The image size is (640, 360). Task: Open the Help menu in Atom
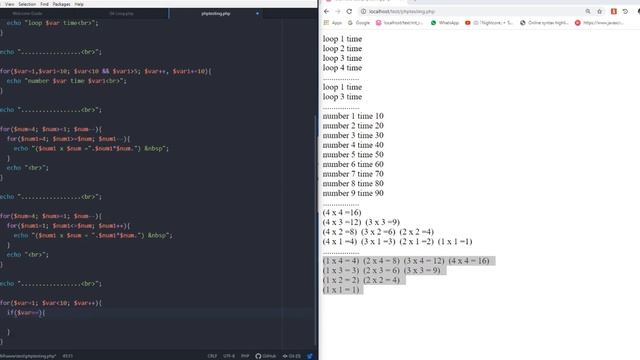coord(79,4)
